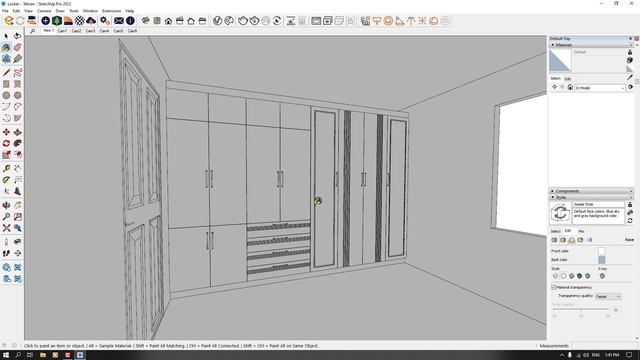
Task: Click the blue info circle toolbar icon
Action: [130, 20]
